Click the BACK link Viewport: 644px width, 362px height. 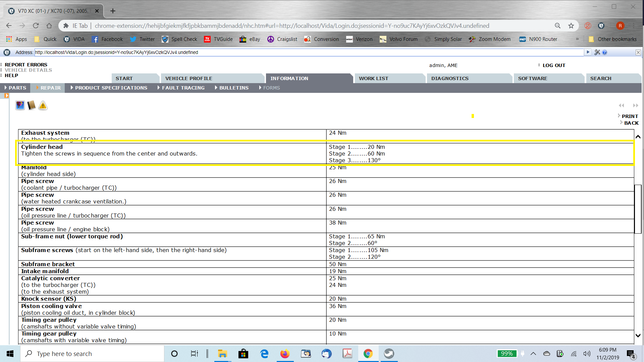click(631, 123)
